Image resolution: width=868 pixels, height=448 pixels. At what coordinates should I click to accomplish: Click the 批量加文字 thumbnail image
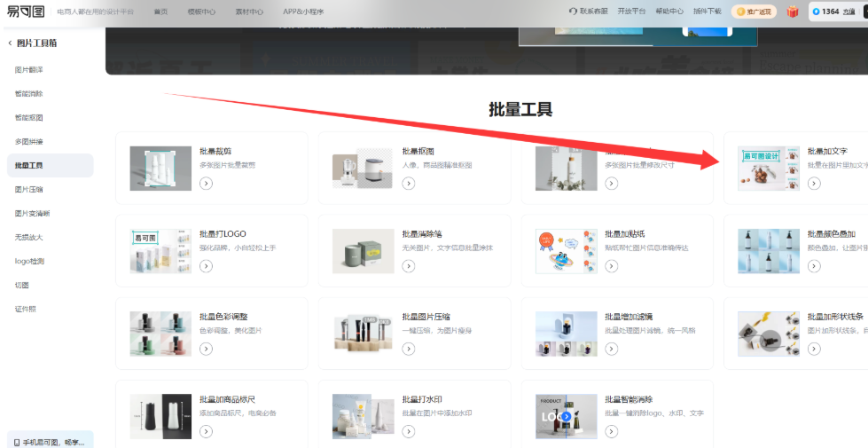768,169
